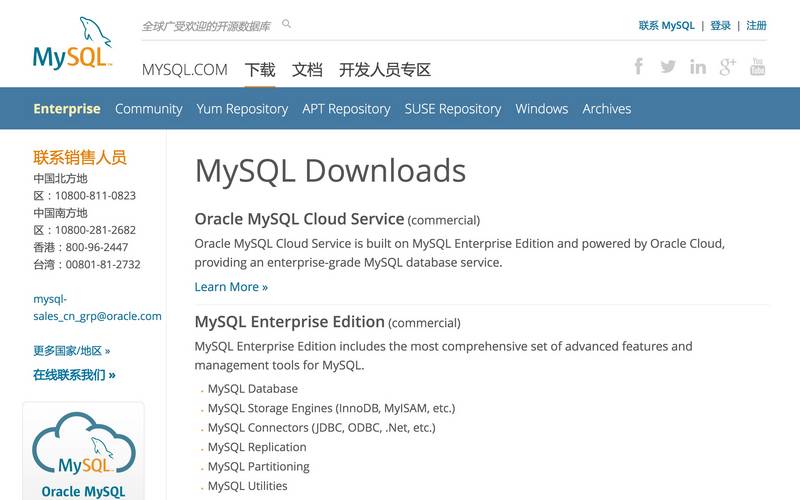Open the 在线联系我们 » link

(74, 375)
